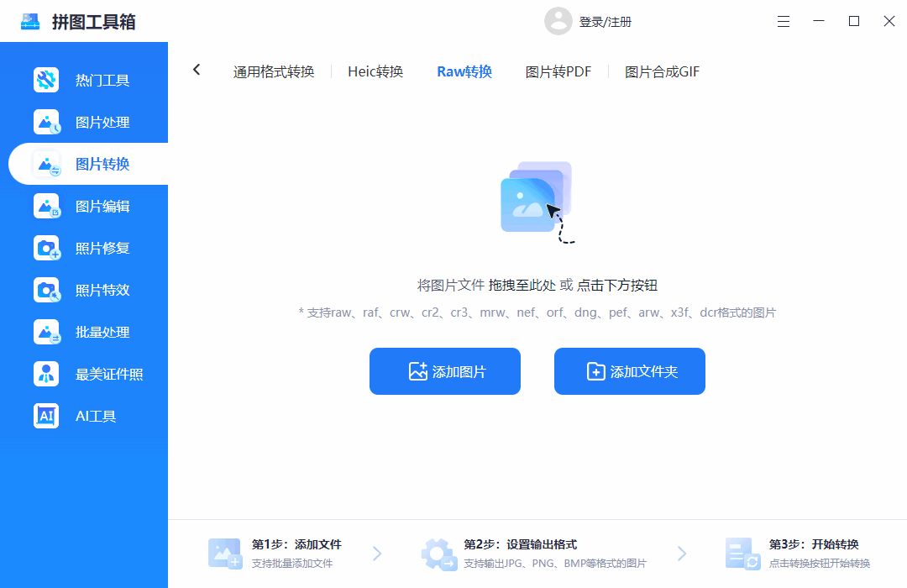Select 图片转换 menu label

pyautogui.click(x=102, y=164)
